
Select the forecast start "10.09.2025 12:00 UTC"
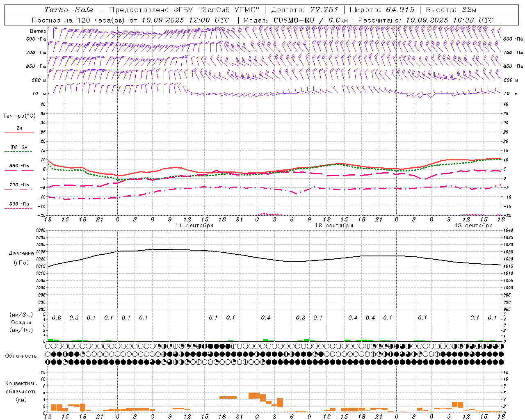click(x=185, y=20)
